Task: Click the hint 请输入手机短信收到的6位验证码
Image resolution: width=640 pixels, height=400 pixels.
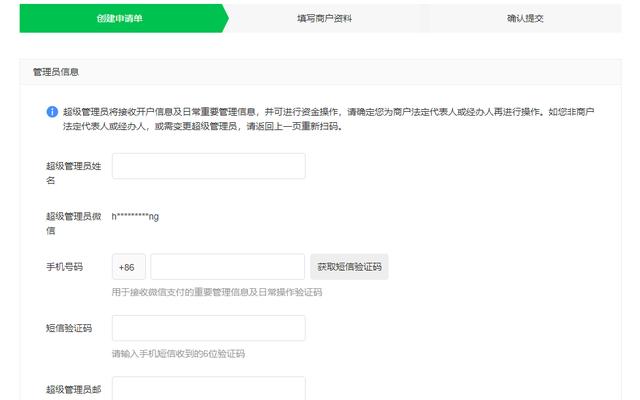Action: [x=178, y=353]
